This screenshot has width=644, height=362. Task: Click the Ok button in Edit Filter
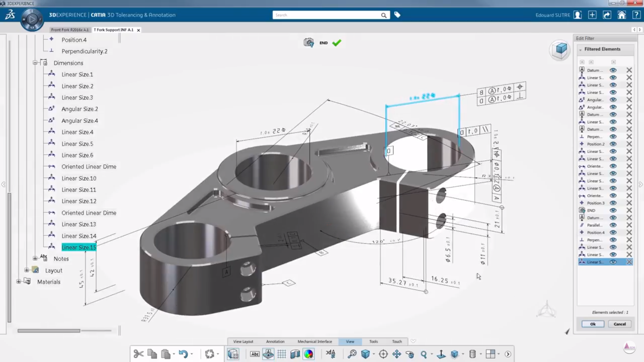(593, 324)
